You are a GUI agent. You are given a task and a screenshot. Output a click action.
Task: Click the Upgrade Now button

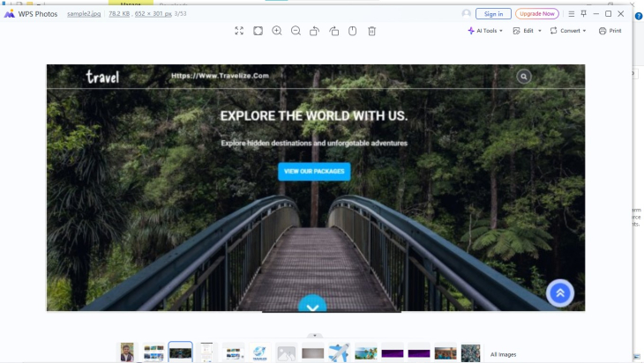tap(536, 14)
